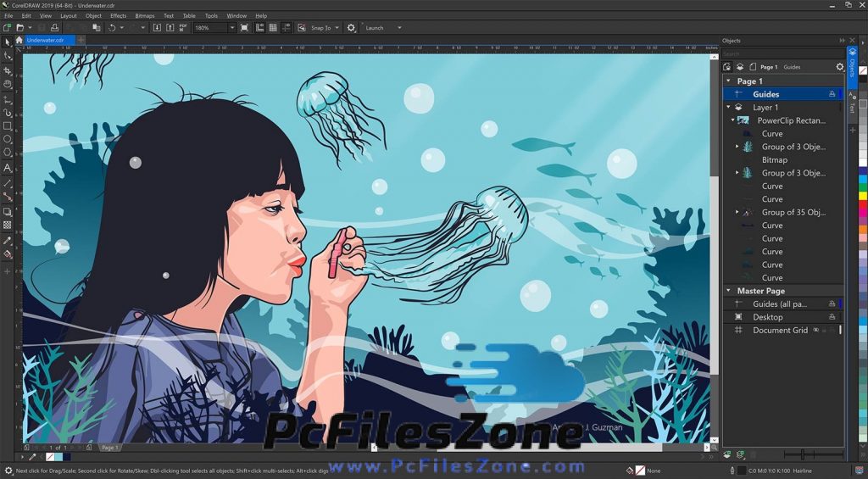Viewport: 868px width, 479px height.
Task: Activate the Ellipse tool
Action: tap(8, 139)
